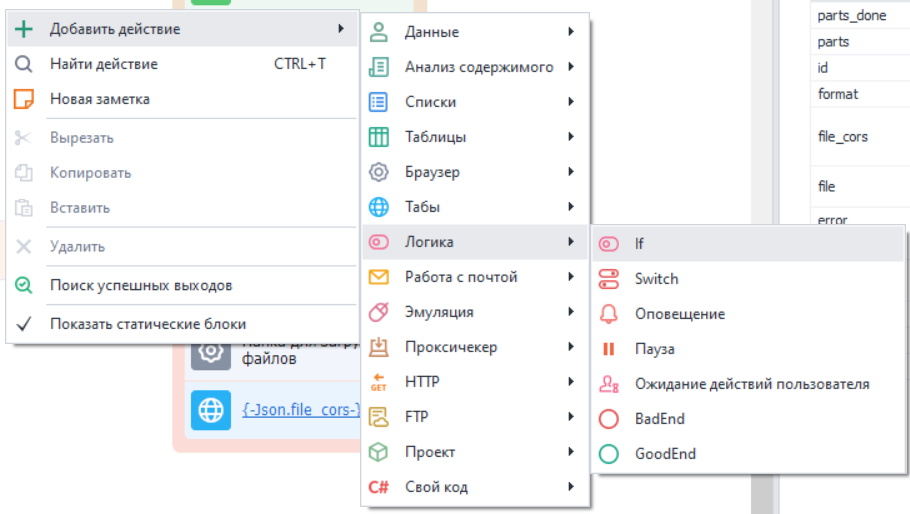
Task: Expand the Данные submenu arrow
Action: pyautogui.click(x=570, y=32)
